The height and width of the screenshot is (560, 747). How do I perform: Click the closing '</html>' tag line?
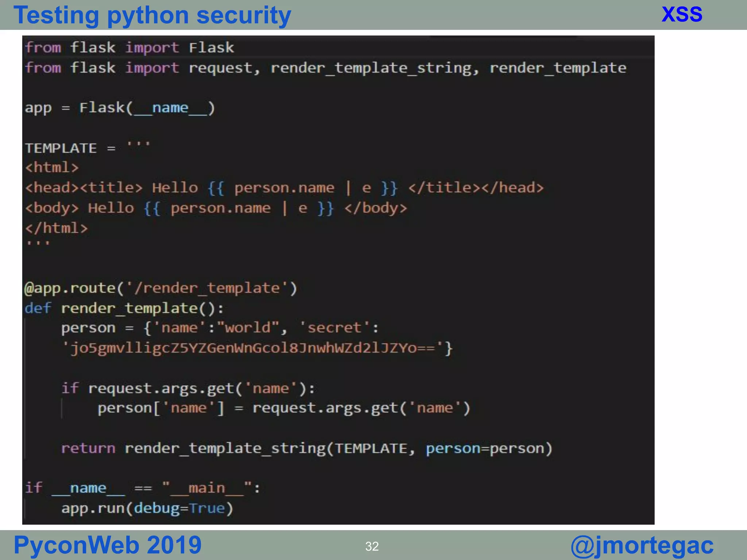coord(57,228)
